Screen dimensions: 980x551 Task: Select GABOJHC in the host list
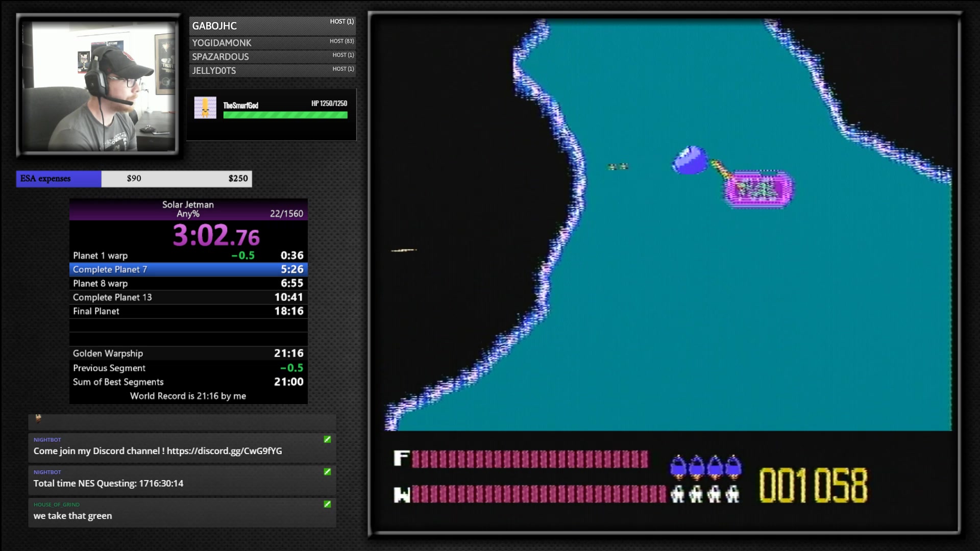tap(272, 26)
